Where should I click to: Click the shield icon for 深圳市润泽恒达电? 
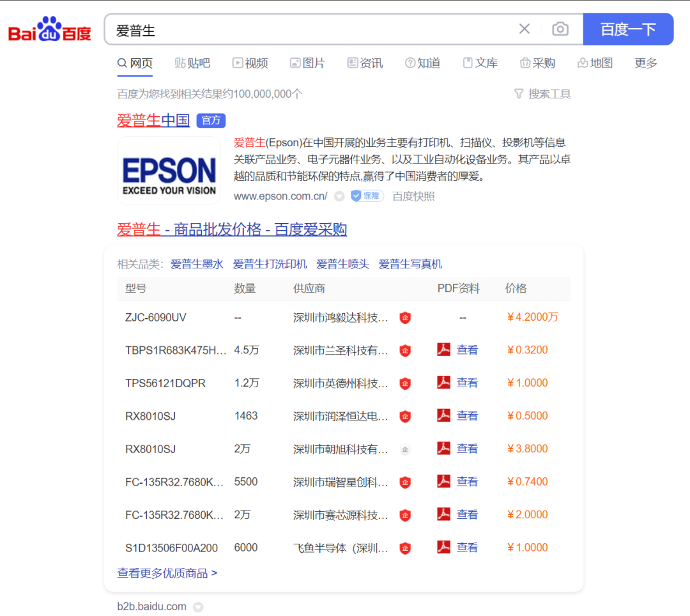[405, 416]
